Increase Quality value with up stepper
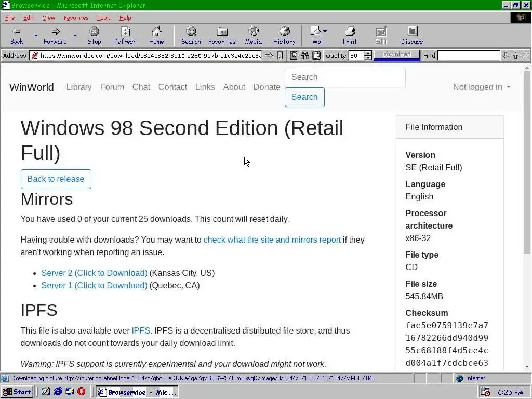The height and width of the screenshot is (399, 532). point(368,54)
